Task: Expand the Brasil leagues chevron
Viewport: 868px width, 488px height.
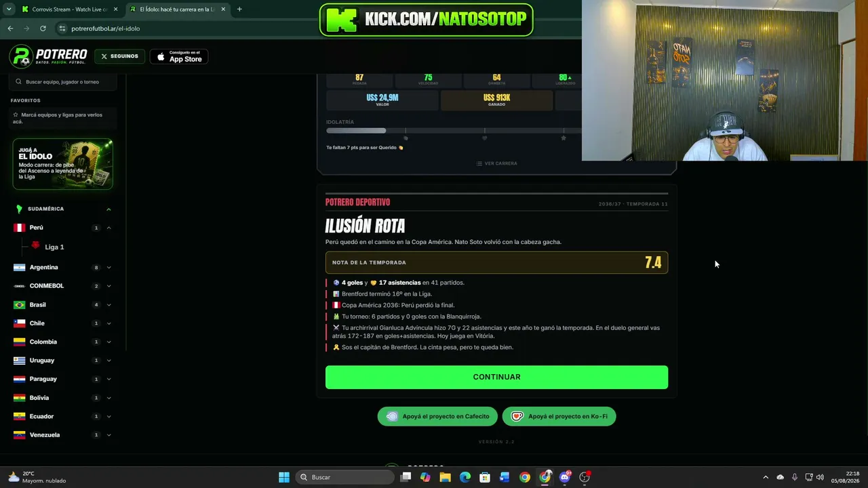Action: click(108, 305)
